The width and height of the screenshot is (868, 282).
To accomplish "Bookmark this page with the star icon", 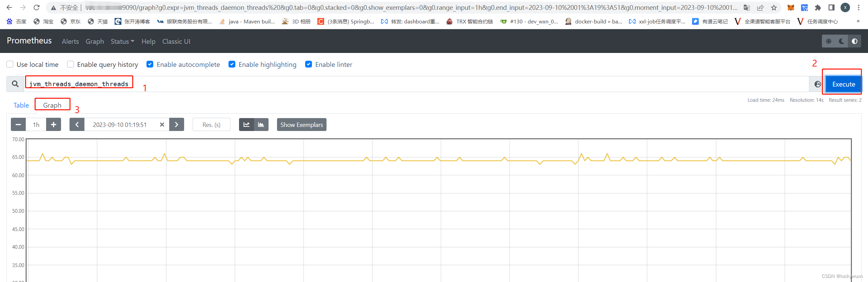I will 774,7.
